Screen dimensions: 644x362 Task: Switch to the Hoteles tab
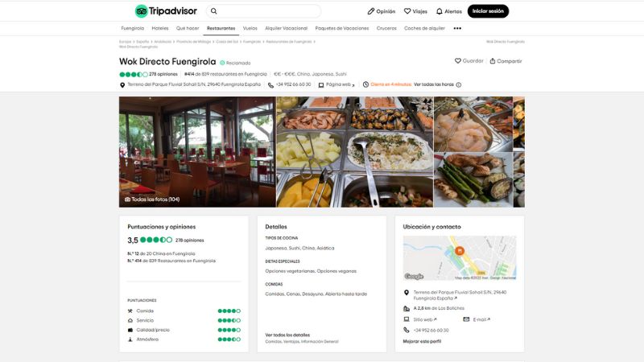(x=159, y=28)
